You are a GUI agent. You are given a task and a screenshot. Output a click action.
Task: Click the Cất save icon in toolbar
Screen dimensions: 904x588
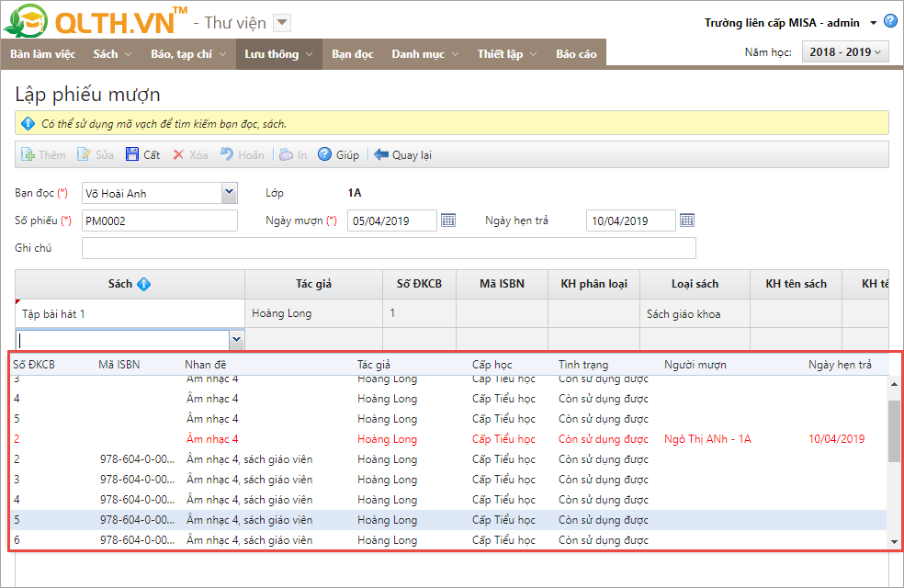[133, 155]
